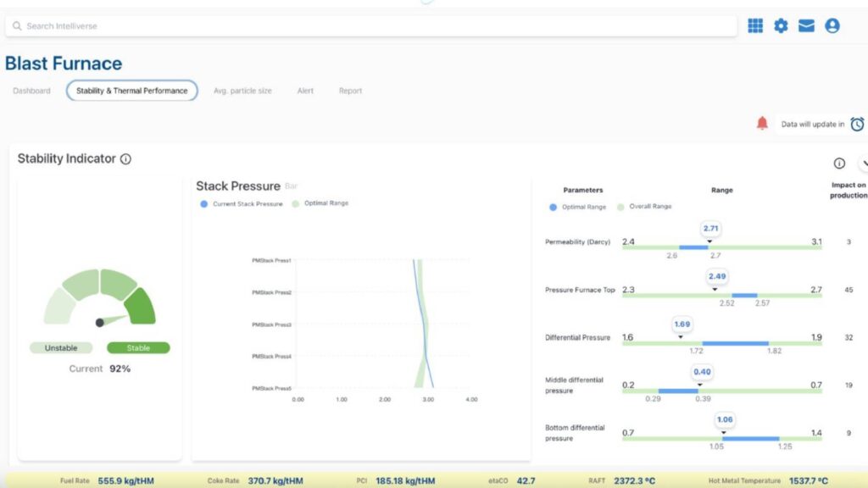Image resolution: width=868 pixels, height=488 pixels.
Task: Open the Avg. particle size tab
Action: 242,91
